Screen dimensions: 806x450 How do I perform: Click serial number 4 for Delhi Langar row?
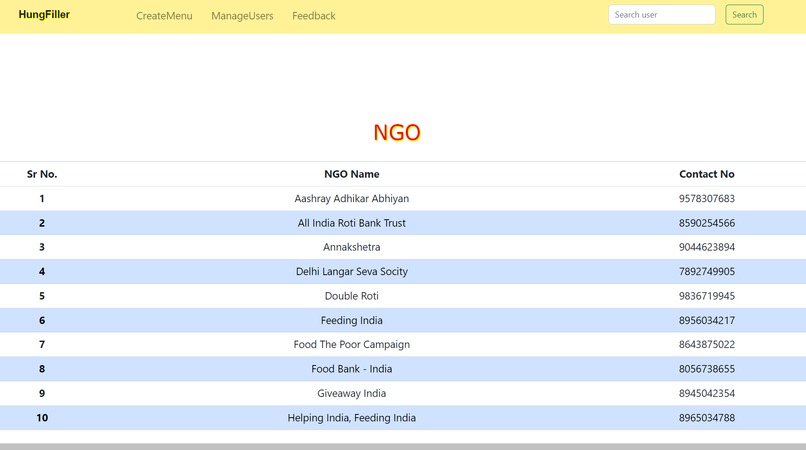pos(42,272)
